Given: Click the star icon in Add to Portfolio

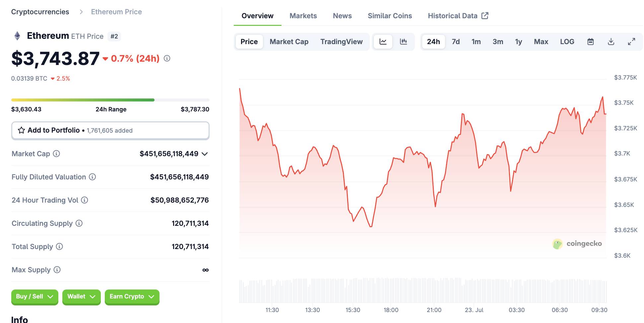Looking at the screenshot, I should 22,130.
